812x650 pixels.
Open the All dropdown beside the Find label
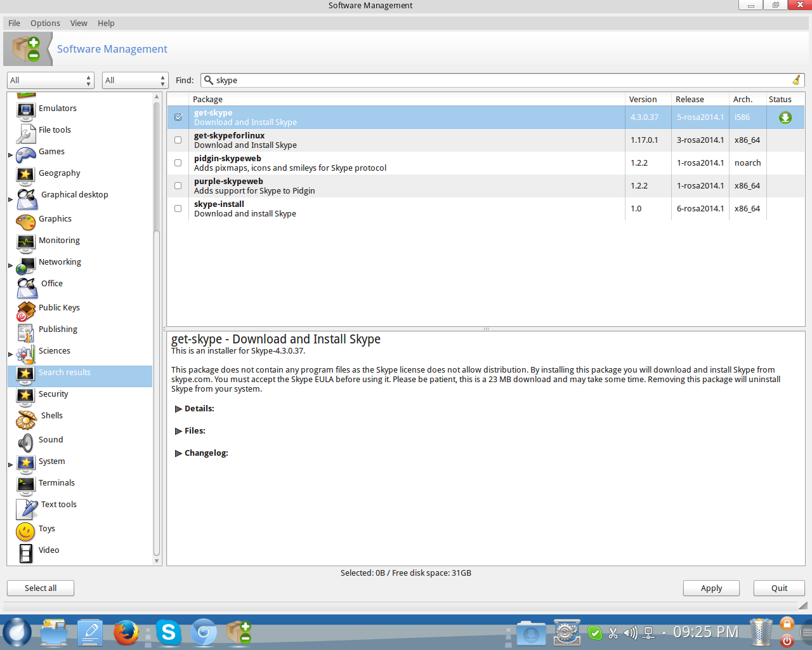[x=135, y=81]
